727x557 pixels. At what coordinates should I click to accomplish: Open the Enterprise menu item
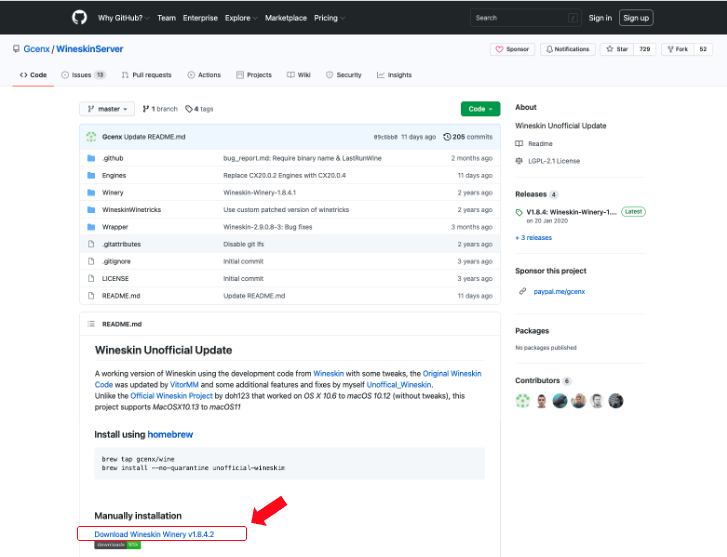[x=200, y=18]
